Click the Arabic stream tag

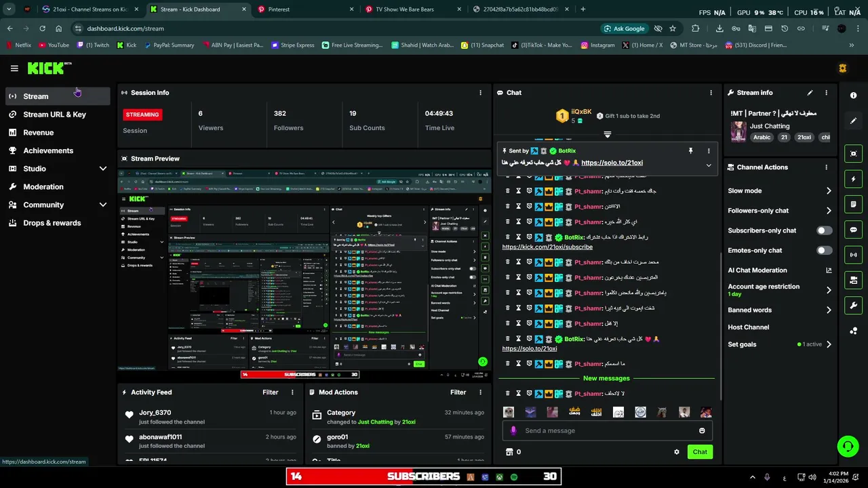tap(762, 138)
